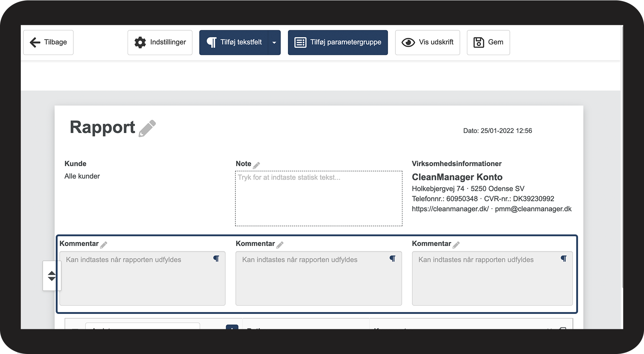The image size is (644, 354).
Task: Go back with the Tilbage button
Action: pos(48,42)
